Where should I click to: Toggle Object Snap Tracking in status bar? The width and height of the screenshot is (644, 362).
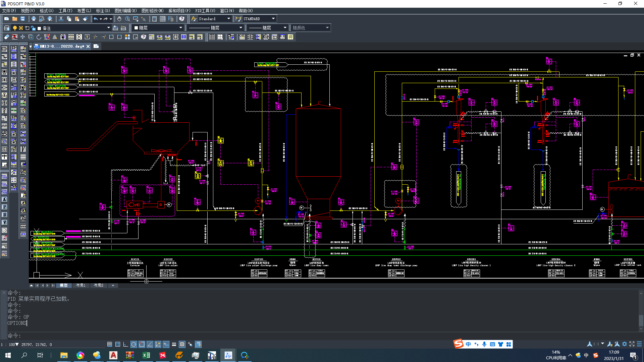(x=150, y=344)
